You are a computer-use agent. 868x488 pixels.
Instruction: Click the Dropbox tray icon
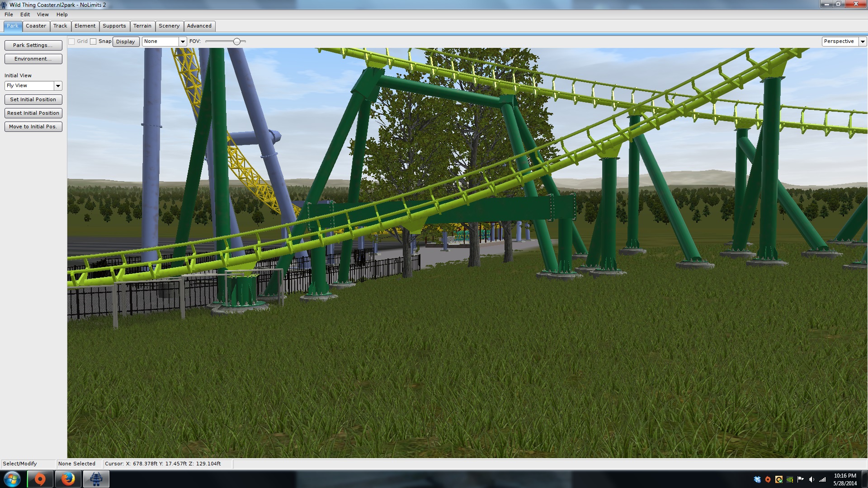pos(757,479)
